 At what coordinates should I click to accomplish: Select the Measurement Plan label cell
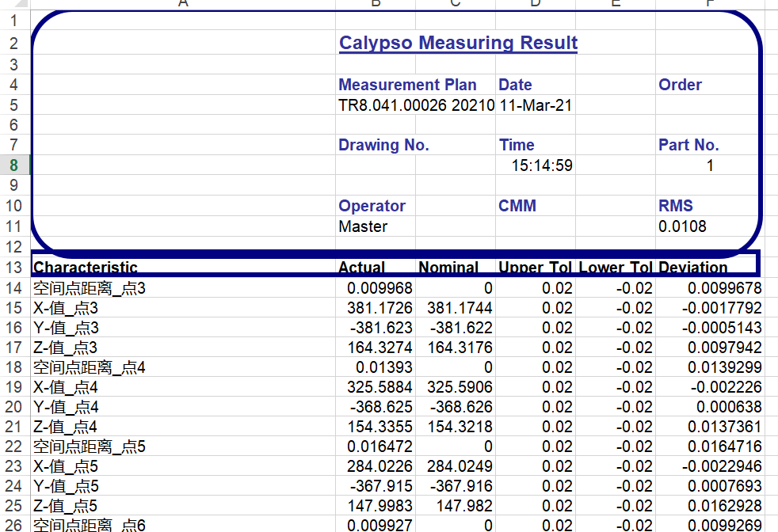tap(407, 85)
